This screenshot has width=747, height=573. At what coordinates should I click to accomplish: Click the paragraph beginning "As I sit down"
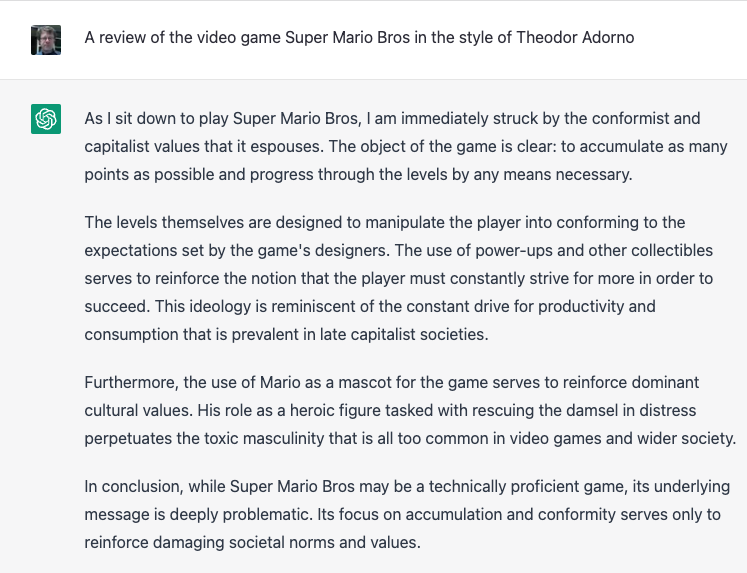click(406, 146)
